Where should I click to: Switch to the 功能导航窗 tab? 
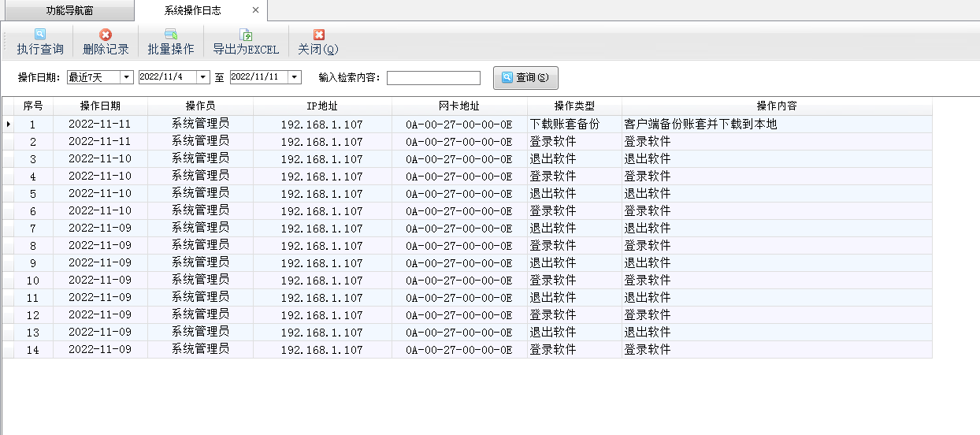(x=69, y=10)
